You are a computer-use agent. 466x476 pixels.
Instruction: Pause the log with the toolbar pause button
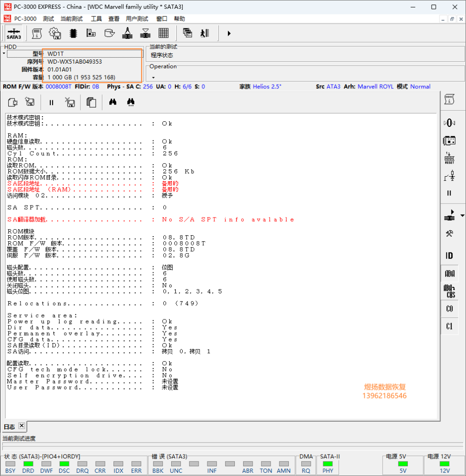pos(51,103)
